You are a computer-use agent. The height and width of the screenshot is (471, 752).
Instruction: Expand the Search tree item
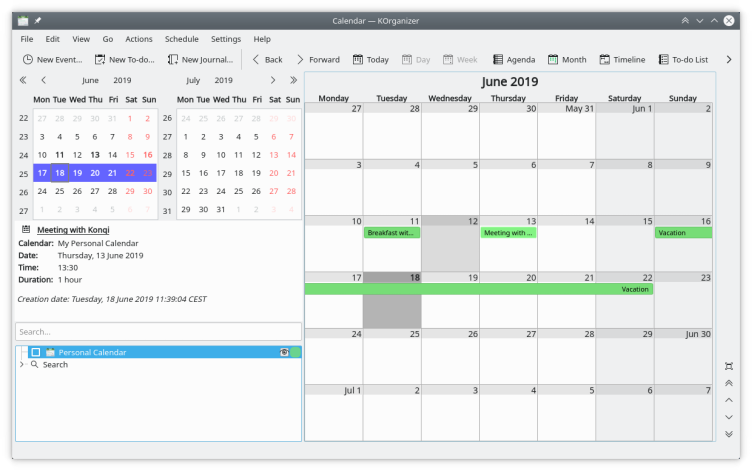click(x=22, y=365)
